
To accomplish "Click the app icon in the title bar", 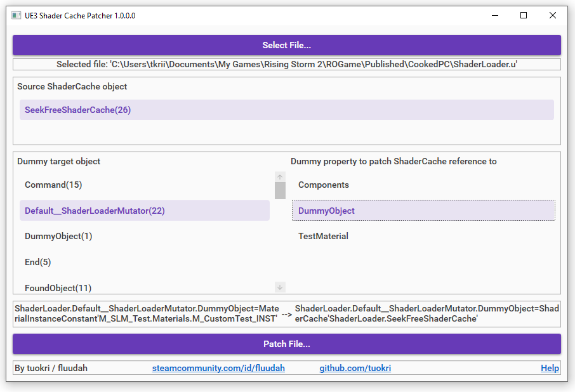I will tap(16, 15).
